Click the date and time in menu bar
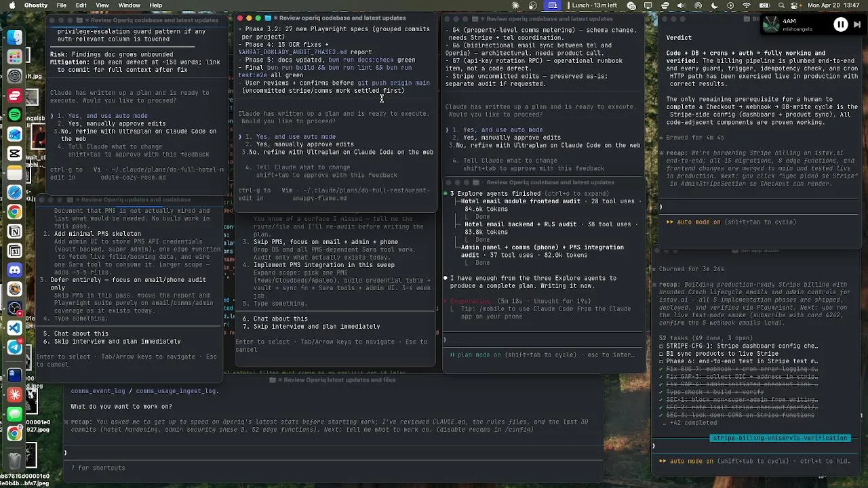868x488 pixels. (x=835, y=5)
